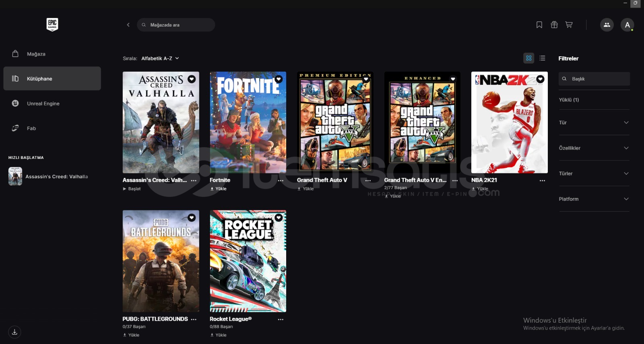The image size is (644, 344).
Task: Click Yükle under NBA 2K21
Action: pyautogui.click(x=480, y=189)
